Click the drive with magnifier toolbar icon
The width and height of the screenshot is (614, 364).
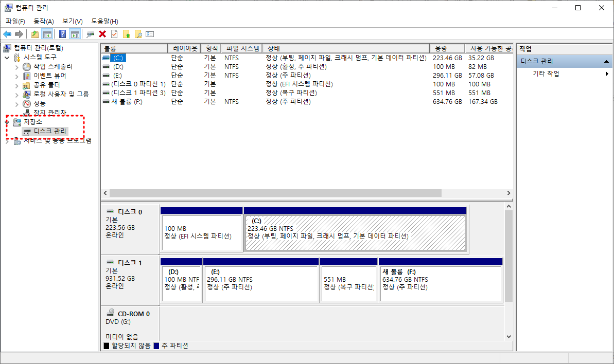90,34
